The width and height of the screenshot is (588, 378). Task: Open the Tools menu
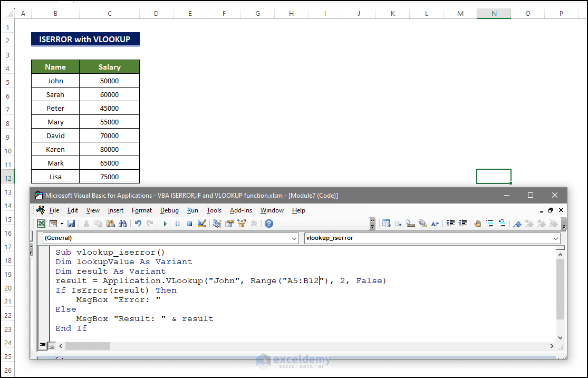(x=214, y=210)
